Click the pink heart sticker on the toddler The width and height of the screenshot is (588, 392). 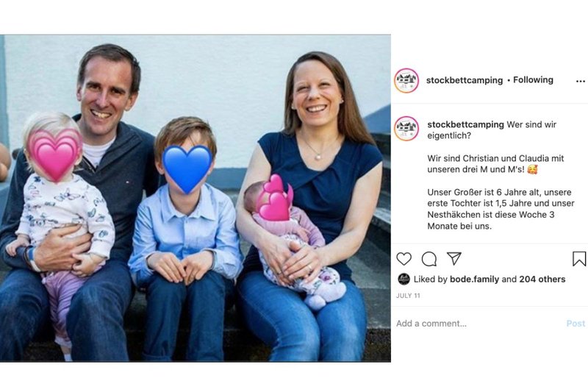55,154
